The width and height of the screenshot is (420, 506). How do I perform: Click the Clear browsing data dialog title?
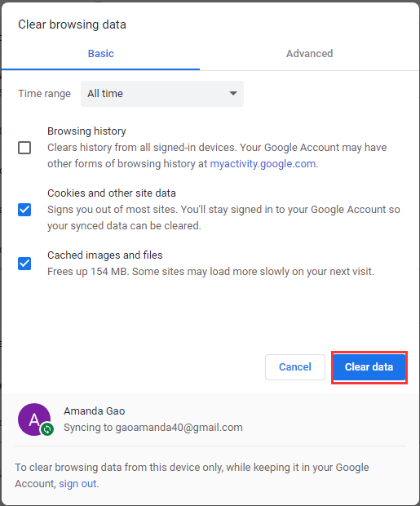tap(72, 24)
